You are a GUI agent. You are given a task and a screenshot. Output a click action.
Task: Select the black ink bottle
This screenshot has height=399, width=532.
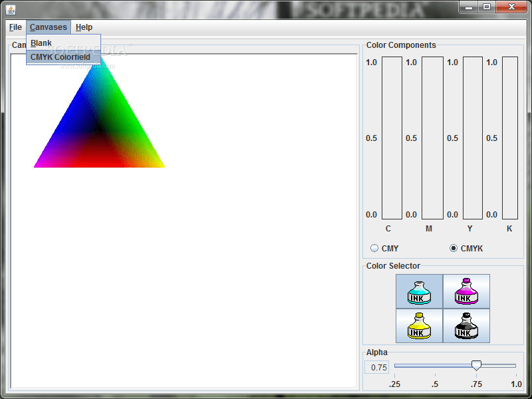[466, 325]
